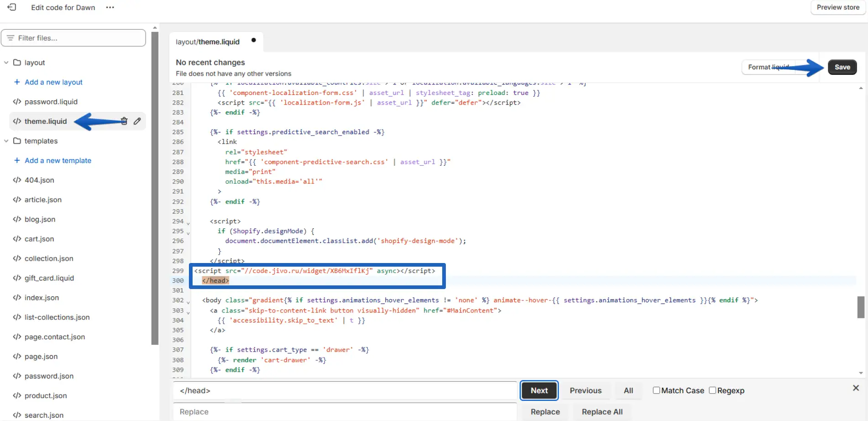Click the code editor vertical scrollbar thumb

[x=861, y=307]
